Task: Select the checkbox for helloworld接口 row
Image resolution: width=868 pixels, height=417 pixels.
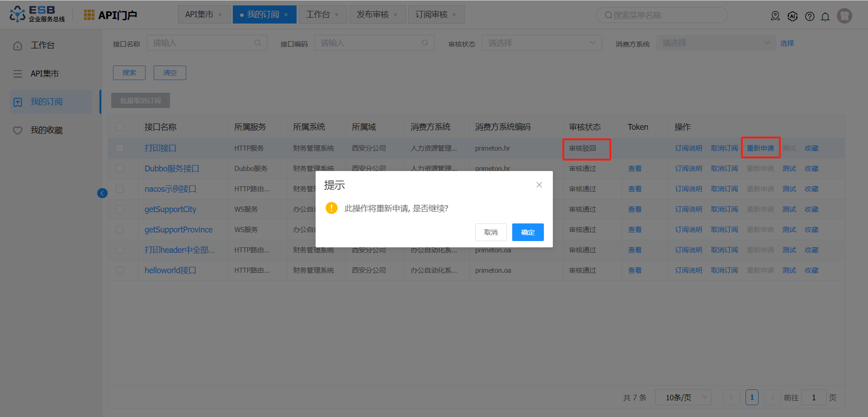Action: pyautogui.click(x=120, y=270)
